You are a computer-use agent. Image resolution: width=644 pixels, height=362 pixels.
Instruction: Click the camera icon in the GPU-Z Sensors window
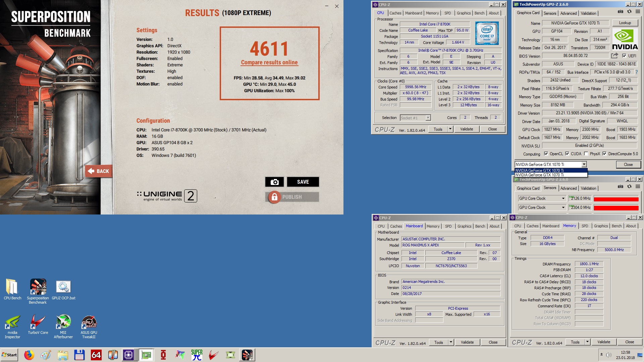(621, 187)
